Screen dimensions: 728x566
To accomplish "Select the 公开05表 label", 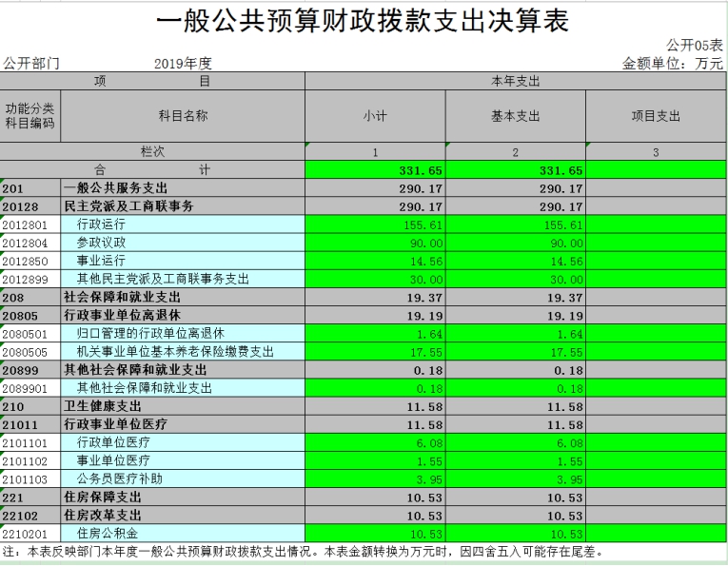I will click(695, 46).
